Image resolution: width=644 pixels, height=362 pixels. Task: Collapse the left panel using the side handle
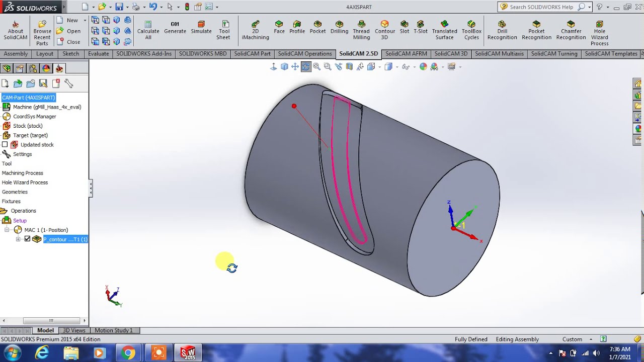pos(91,189)
